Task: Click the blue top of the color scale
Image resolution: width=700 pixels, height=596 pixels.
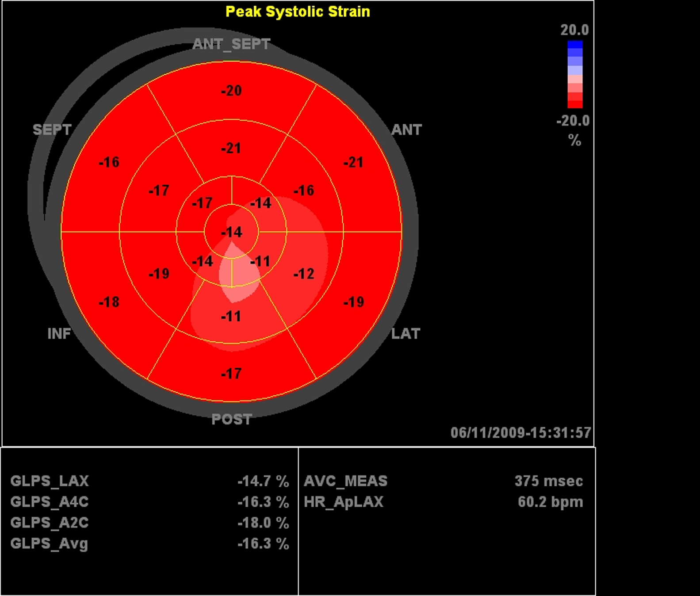Action: coord(575,45)
